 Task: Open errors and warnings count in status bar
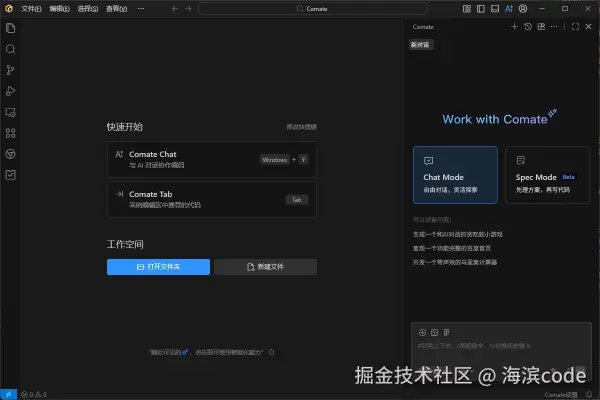[34, 394]
